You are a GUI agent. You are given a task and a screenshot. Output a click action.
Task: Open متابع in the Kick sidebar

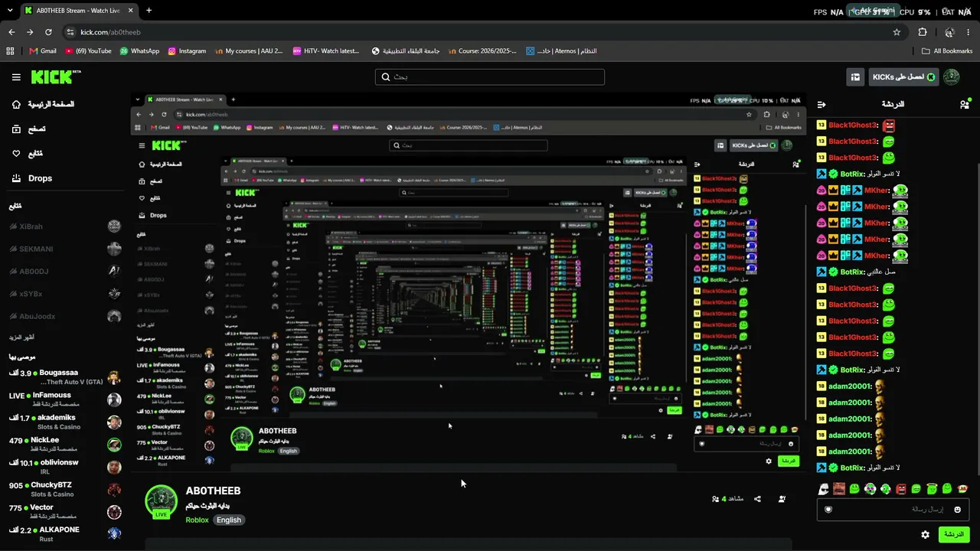pyautogui.click(x=28, y=154)
